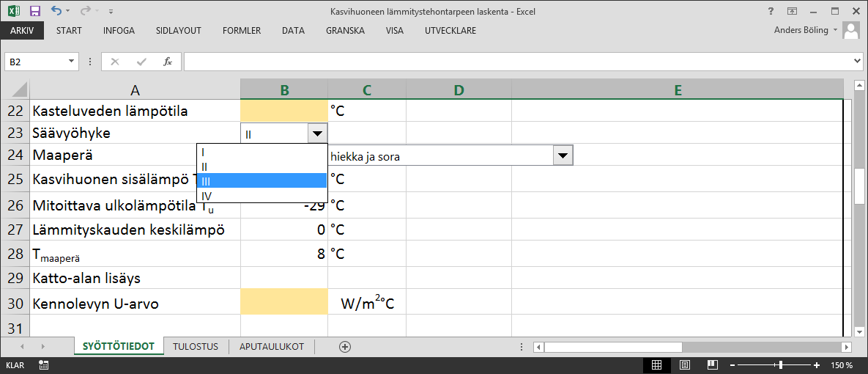Select column A header
Image resolution: width=868 pixels, height=374 pixels.
[x=135, y=89]
